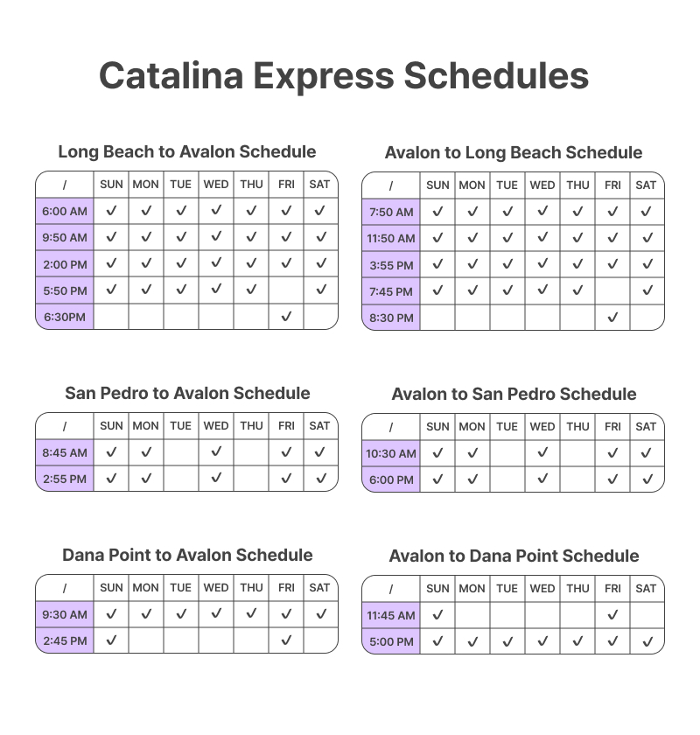The image size is (700, 735).
Task: Click THU header in Long Beach to Avalon table
Action: coord(251,184)
